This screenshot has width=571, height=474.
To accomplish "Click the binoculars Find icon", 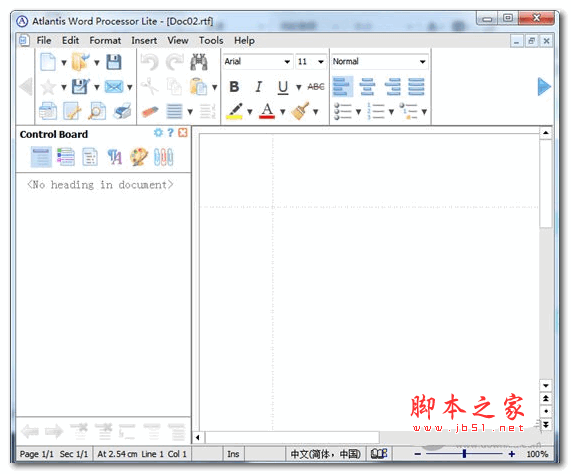I will pyautogui.click(x=199, y=62).
